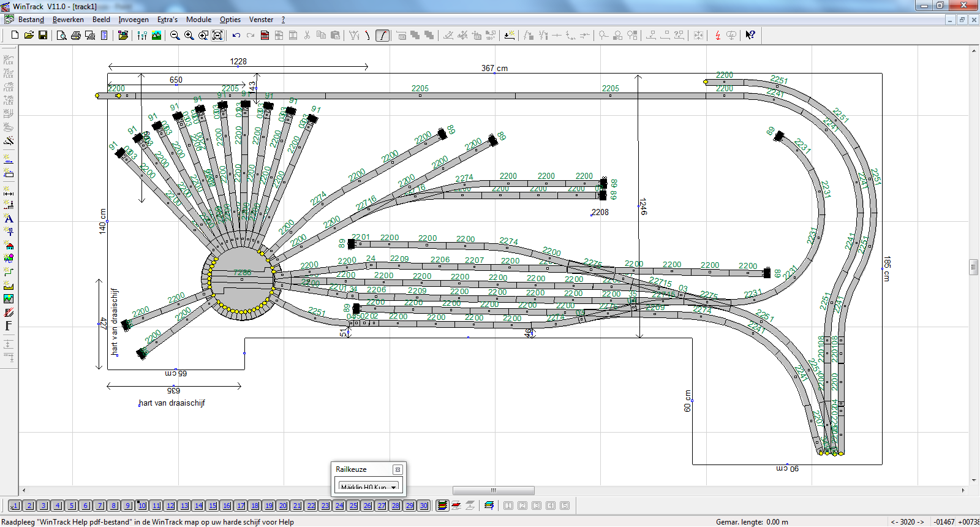Select the flex track curve tool icon
The height and width of the screenshot is (527, 980).
[x=382, y=35]
